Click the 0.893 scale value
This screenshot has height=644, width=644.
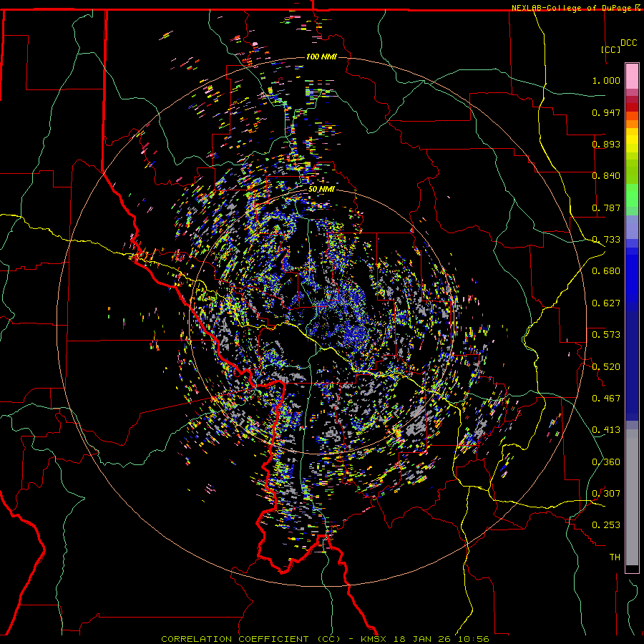click(606, 144)
